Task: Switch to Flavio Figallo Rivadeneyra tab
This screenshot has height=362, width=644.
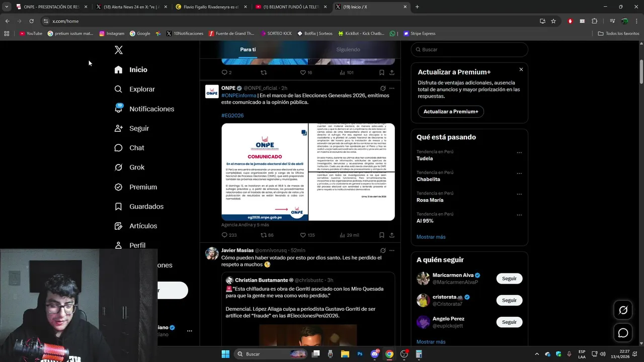Action: pyautogui.click(x=211, y=7)
